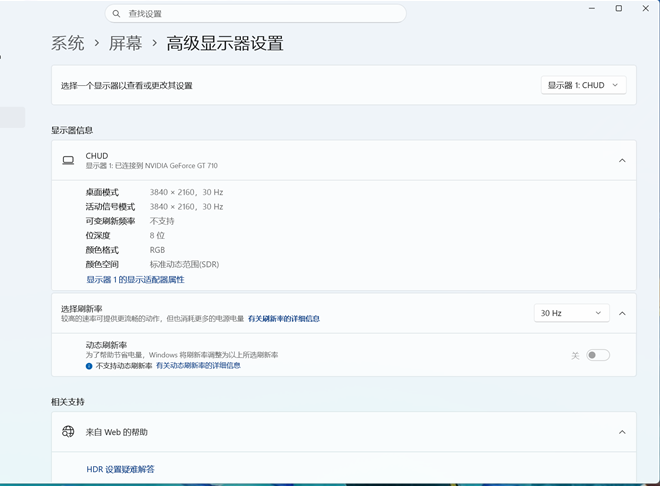
Task: Click the 相关支持 section heading
Action: pos(68,402)
